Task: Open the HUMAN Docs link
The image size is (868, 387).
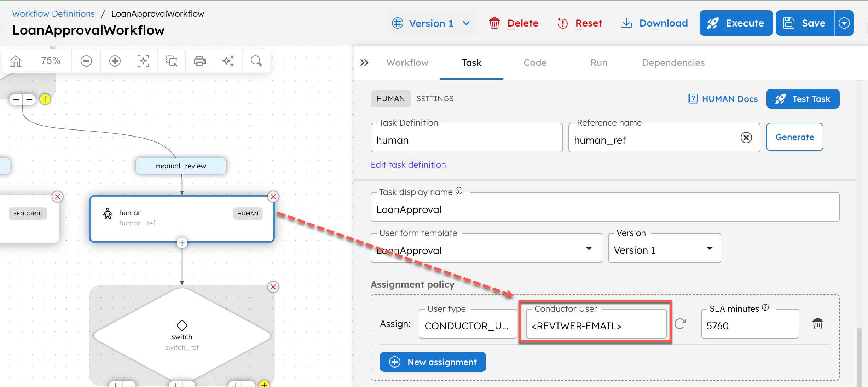Action: (723, 99)
